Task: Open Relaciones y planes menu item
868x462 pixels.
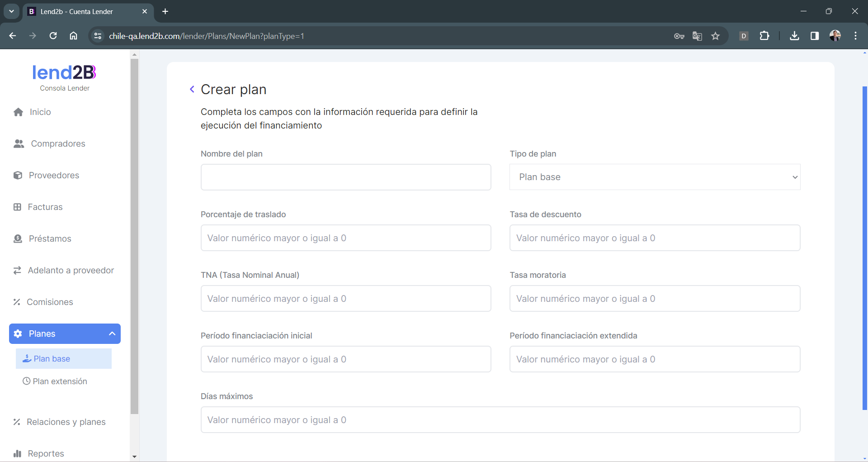Action: (66, 422)
